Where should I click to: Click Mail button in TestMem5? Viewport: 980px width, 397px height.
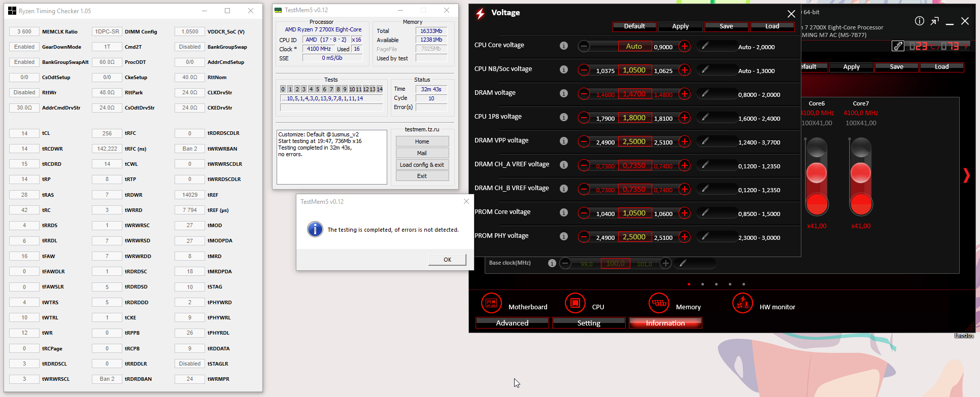422,153
